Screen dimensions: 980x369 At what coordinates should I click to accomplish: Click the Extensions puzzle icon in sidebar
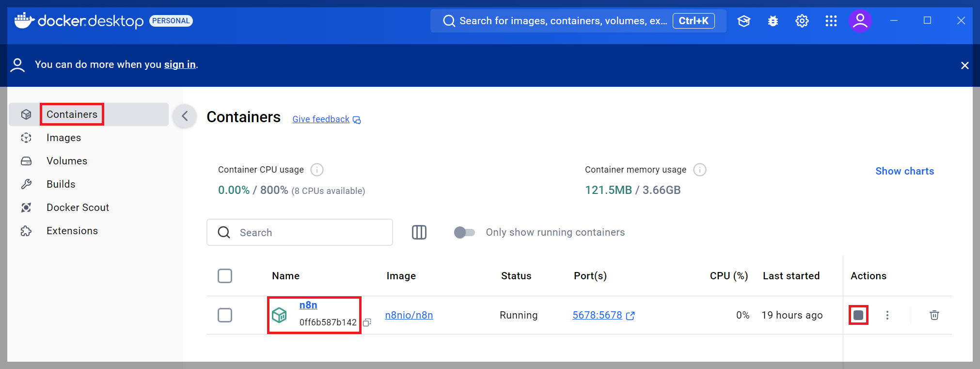26,231
